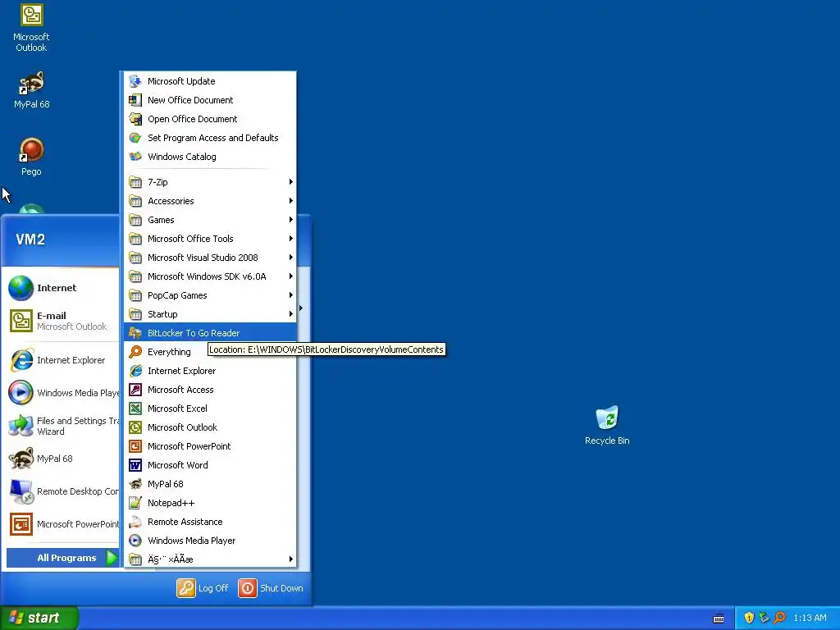840x630 pixels.
Task: Click the Notepad++ icon
Action: 135,503
